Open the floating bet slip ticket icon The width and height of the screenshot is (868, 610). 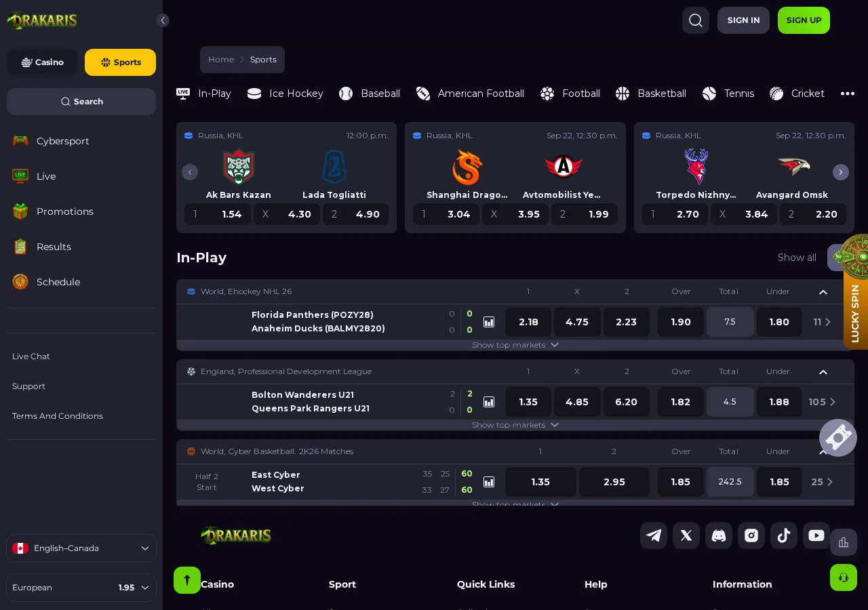[x=838, y=438]
